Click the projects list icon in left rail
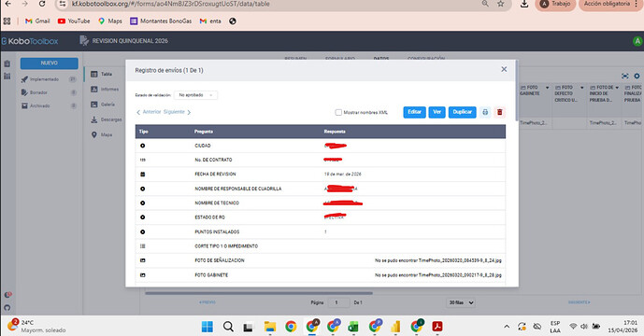The height and width of the screenshot is (336, 644). (x=7, y=63)
